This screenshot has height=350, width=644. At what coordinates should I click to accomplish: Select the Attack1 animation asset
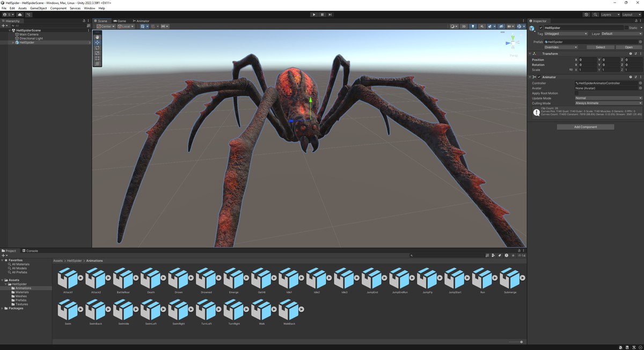click(x=68, y=281)
